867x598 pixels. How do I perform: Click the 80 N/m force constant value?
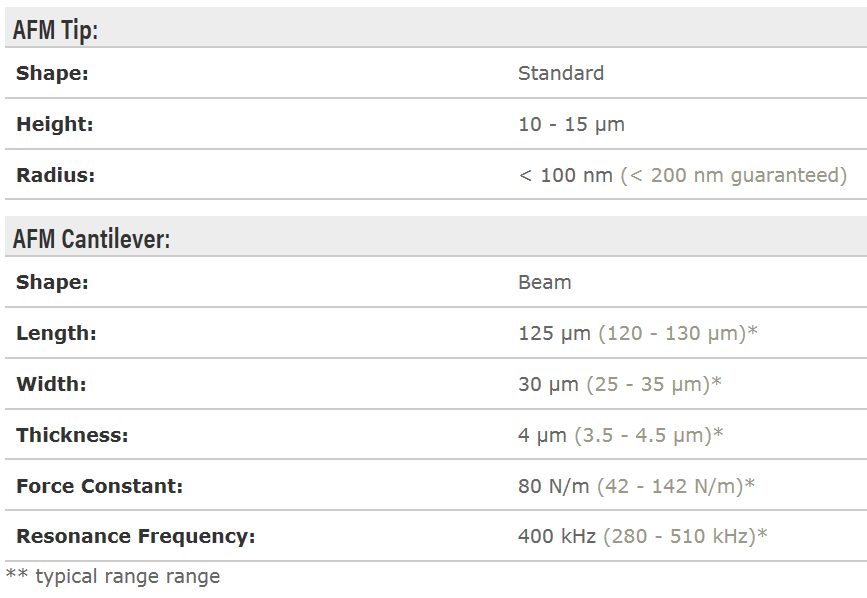point(554,486)
